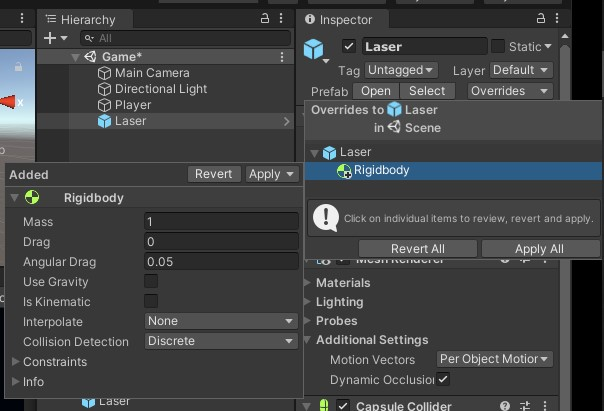Click the Angular Drag value field

[221, 262]
